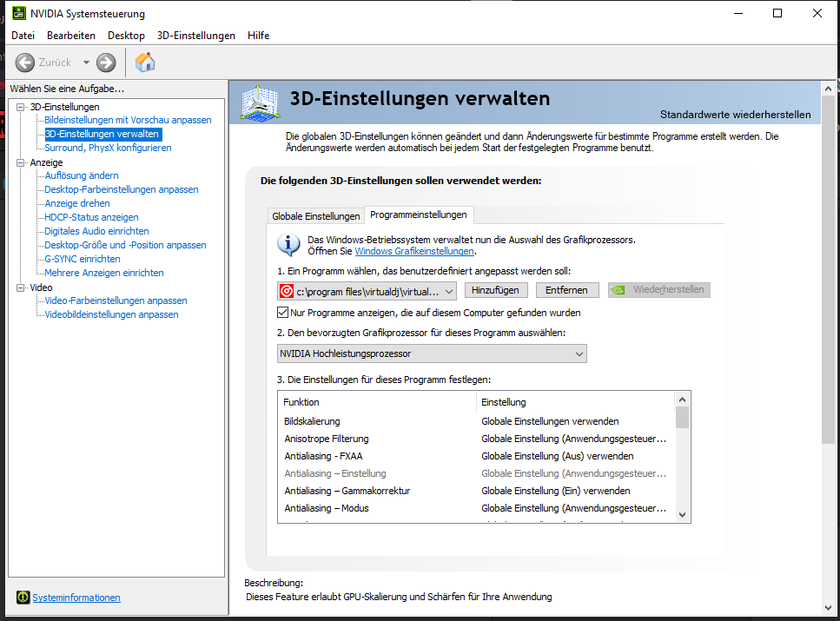This screenshot has height=621, width=840.
Task: Select G-SYNC einrichten in the tree
Action: tap(83, 259)
